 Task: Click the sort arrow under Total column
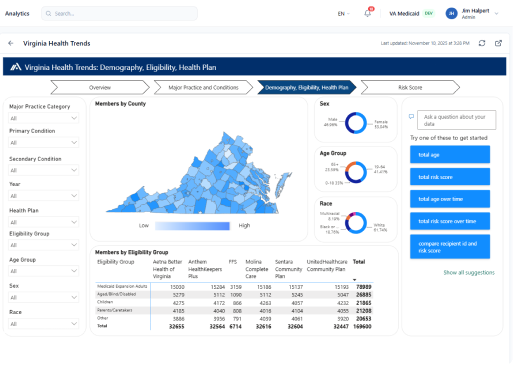tap(355, 280)
